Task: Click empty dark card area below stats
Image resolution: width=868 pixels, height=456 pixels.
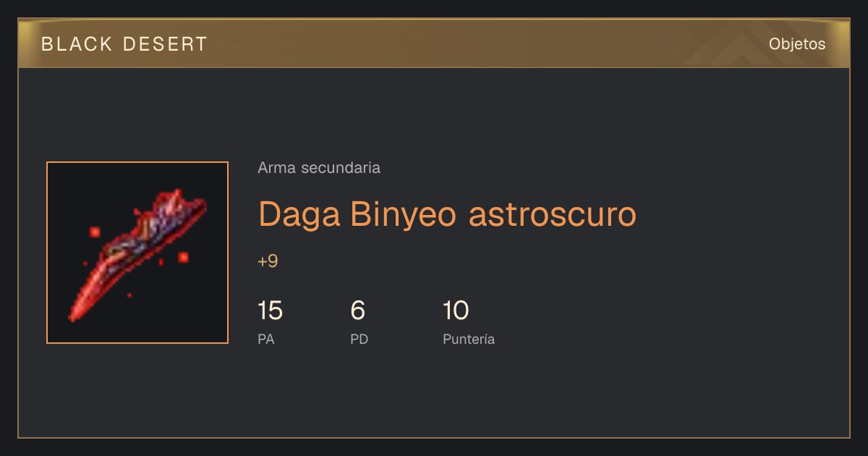Action: (x=434, y=394)
